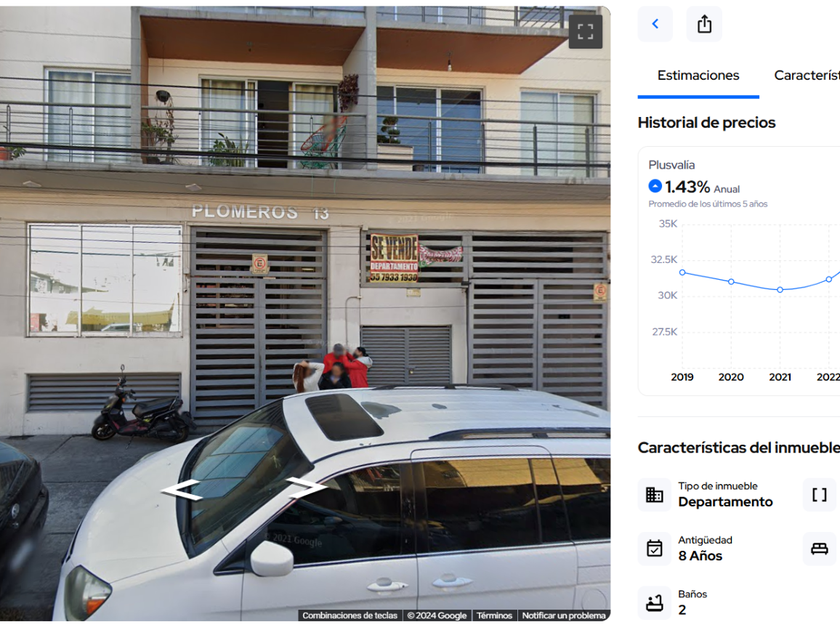Image resolution: width=840 pixels, height=630 pixels.
Task: Click the area brackets icon
Action: coord(819,494)
